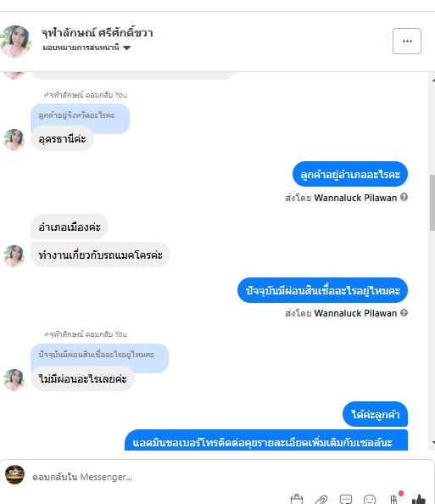The image size is (435, 504).
Task: Click the info icon beside first Wannaluck Pilawan
Action: pyautogui.click(x=404, y=197)
